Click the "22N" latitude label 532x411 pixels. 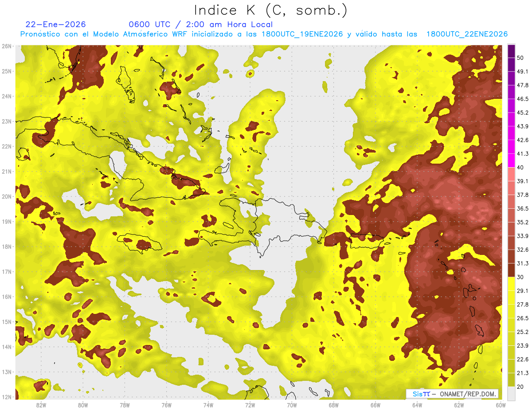pos(7,146)
